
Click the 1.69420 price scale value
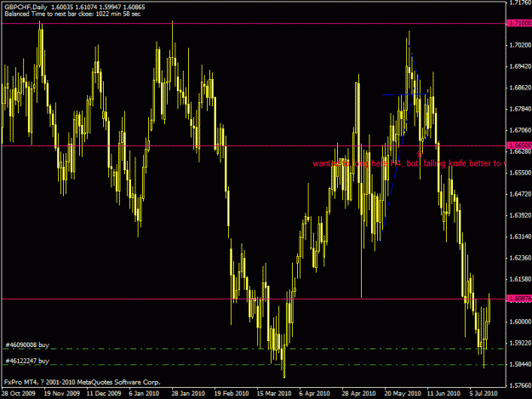[520, 66]
